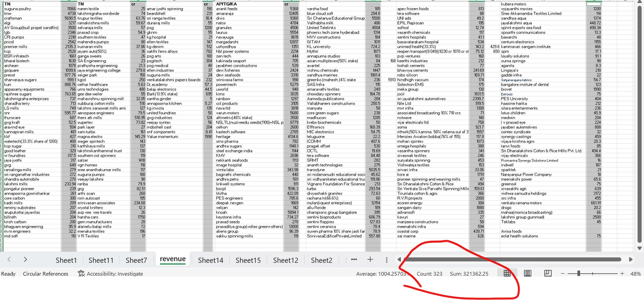Click the Narayanpur Power Company cell
Image resolution: width=644 pixels, height=300 pixels.
(543, 174)
